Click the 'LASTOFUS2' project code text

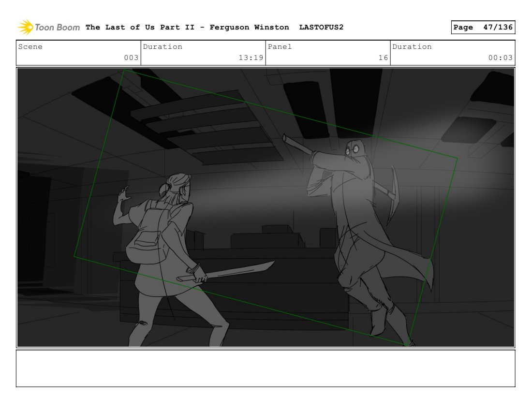tap(321, 27)
